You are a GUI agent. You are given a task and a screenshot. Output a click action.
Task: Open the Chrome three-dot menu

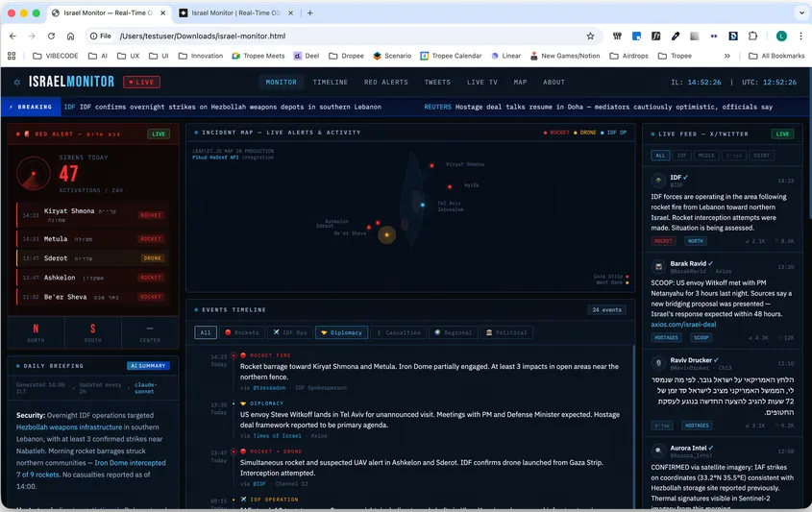point(800,36)
